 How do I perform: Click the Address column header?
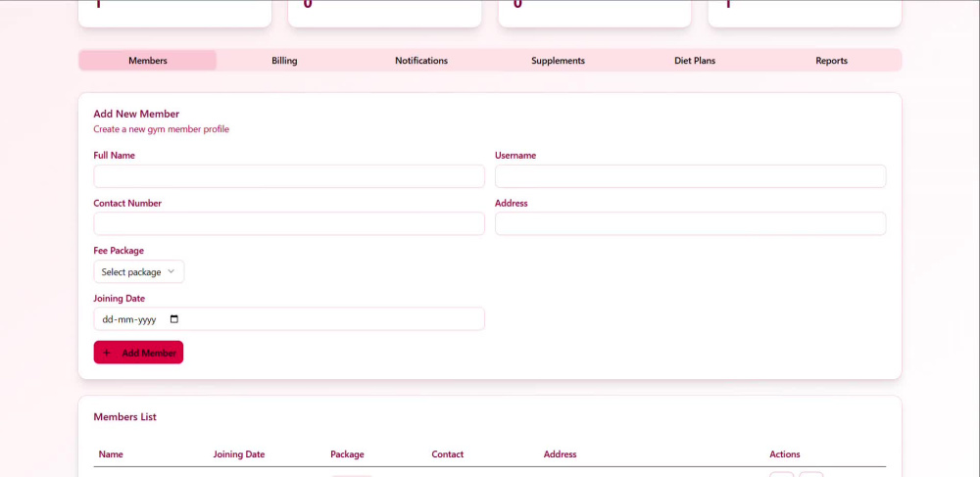[x=560, y=453]
